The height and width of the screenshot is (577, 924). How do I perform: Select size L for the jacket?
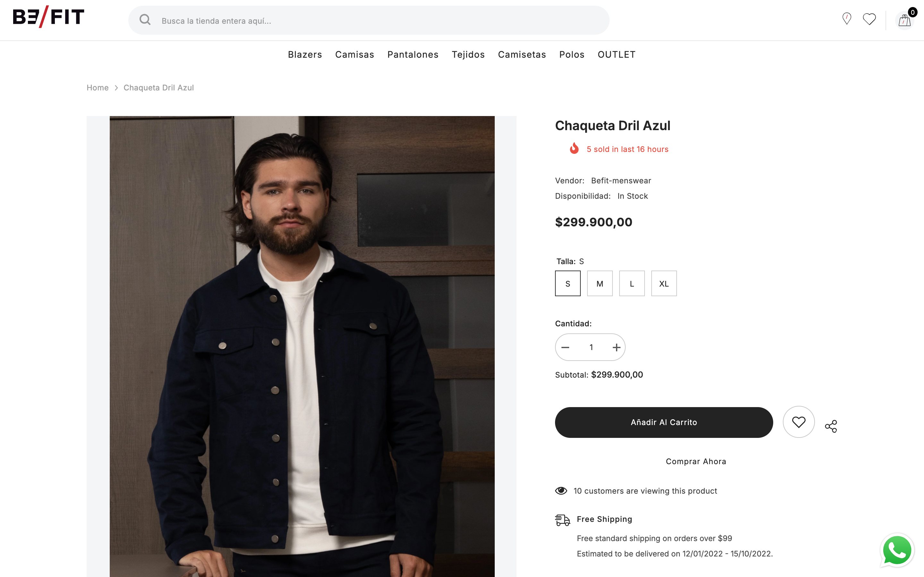coord(632,283)
